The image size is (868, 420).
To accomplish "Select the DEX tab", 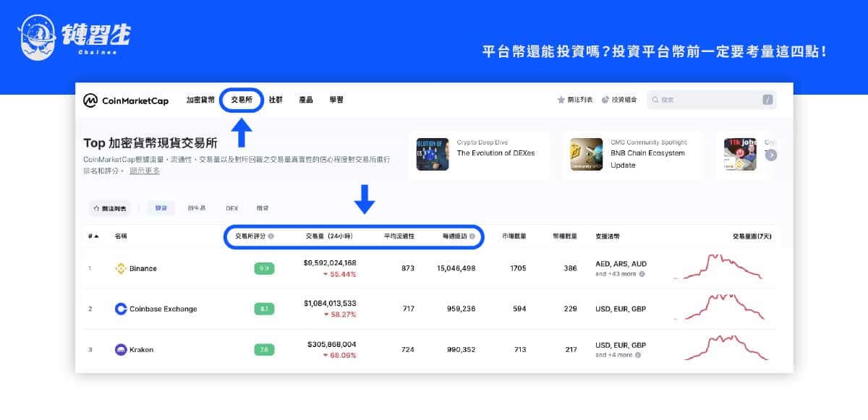I will pyautogui.click(x=231, y=208).
